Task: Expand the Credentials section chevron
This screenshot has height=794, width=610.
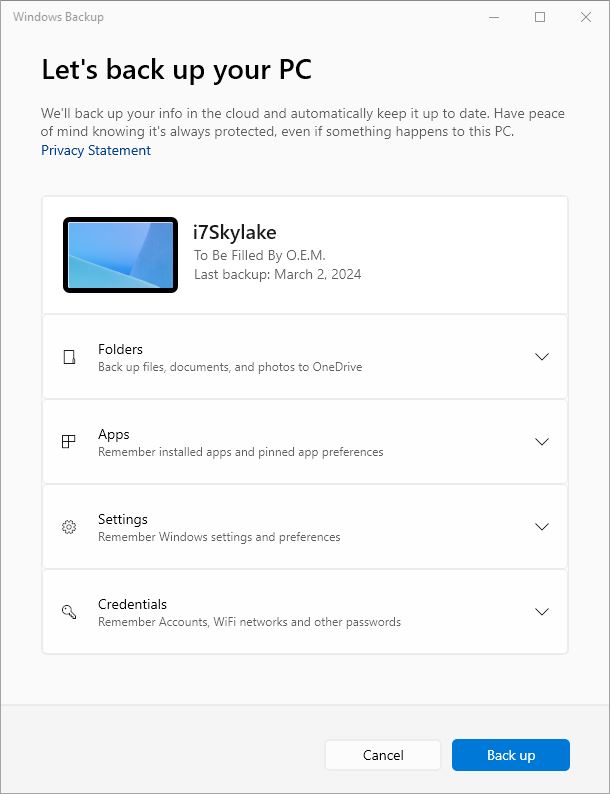Action: point(542,612)
